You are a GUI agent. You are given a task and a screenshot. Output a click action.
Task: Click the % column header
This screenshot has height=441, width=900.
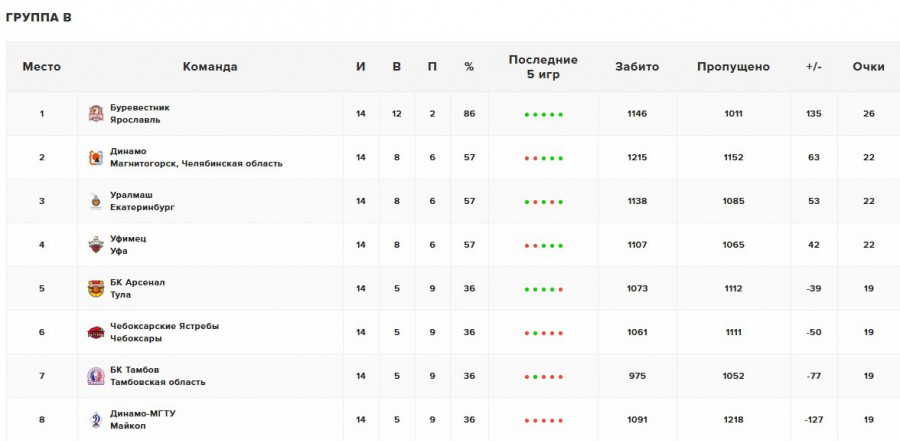point(469,67)
